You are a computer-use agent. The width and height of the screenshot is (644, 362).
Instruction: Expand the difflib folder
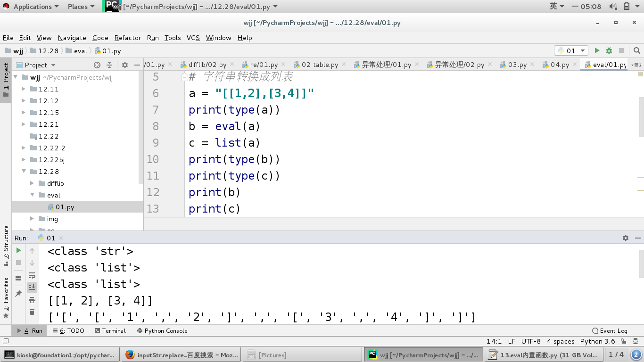pyautogui.click(x=32, y=183)
